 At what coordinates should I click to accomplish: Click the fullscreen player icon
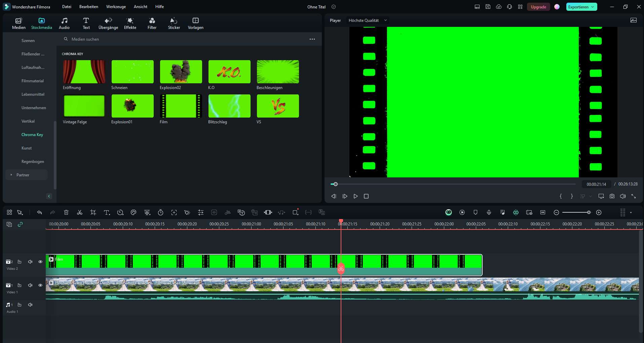[634, 196]
